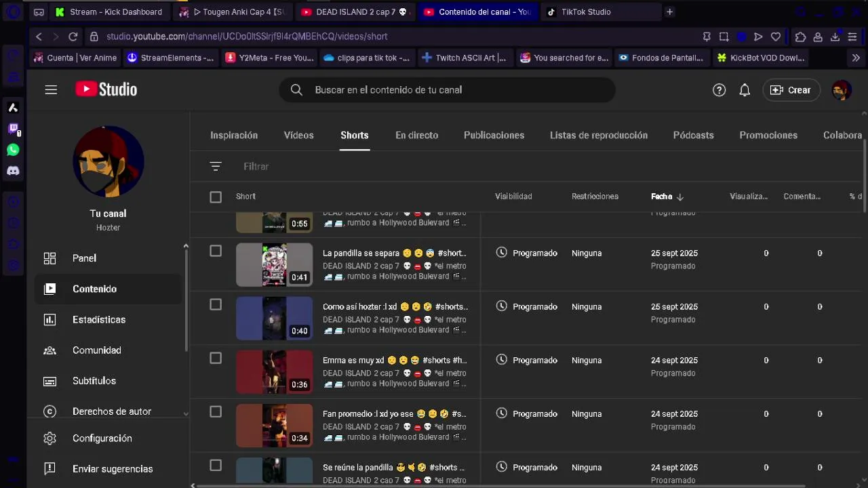Check the 'Se reúne la pandilla' short
The width and height of the screenshot is (868, 488).
[216, 465]
